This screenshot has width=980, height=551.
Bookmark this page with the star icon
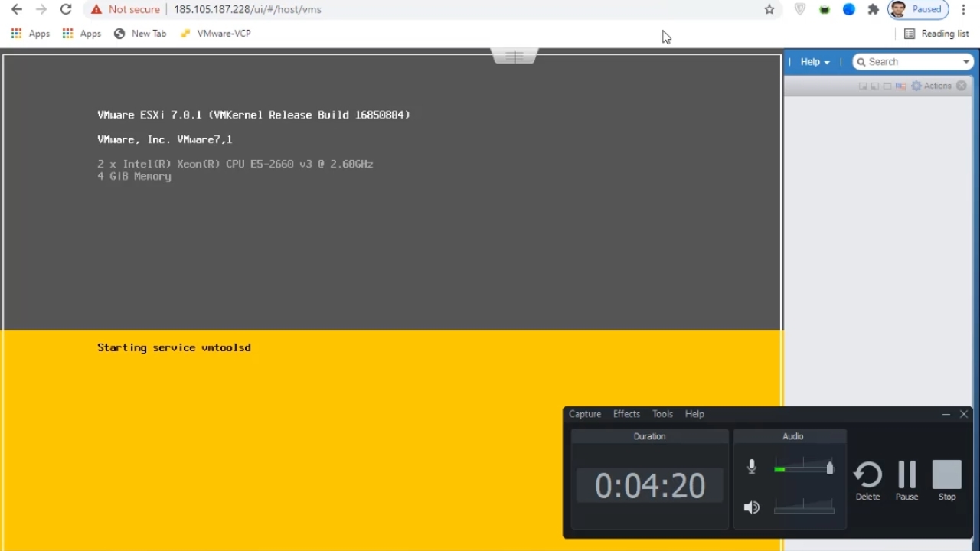[769, 9]
